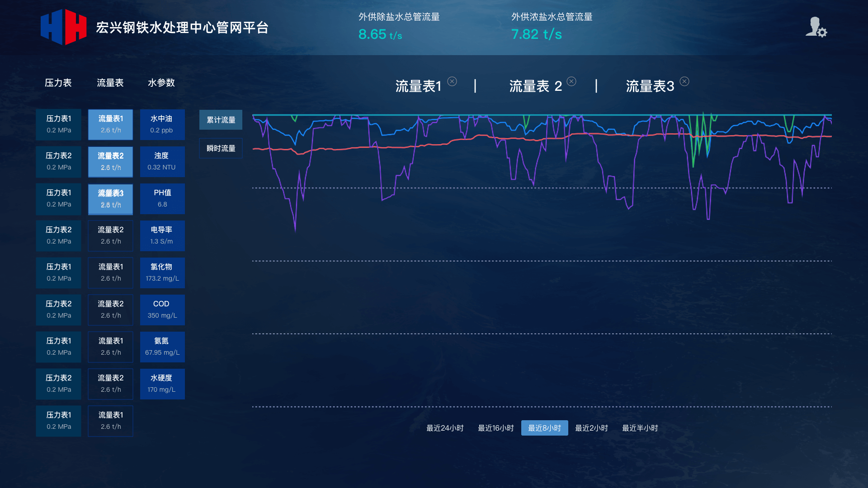The width and height of the screenshot is (868, 488).
Task: Open user account settings icon at top right
Action: click(x=816, y=28)
